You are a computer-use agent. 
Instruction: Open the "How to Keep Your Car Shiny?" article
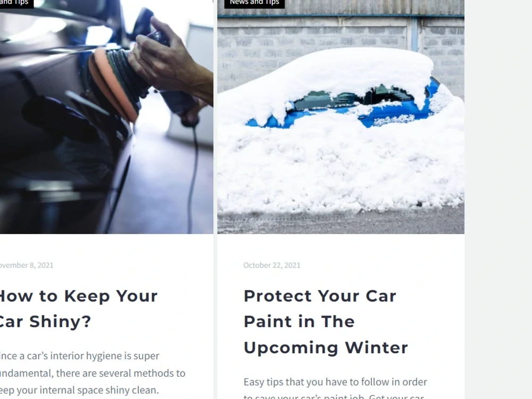79,309
